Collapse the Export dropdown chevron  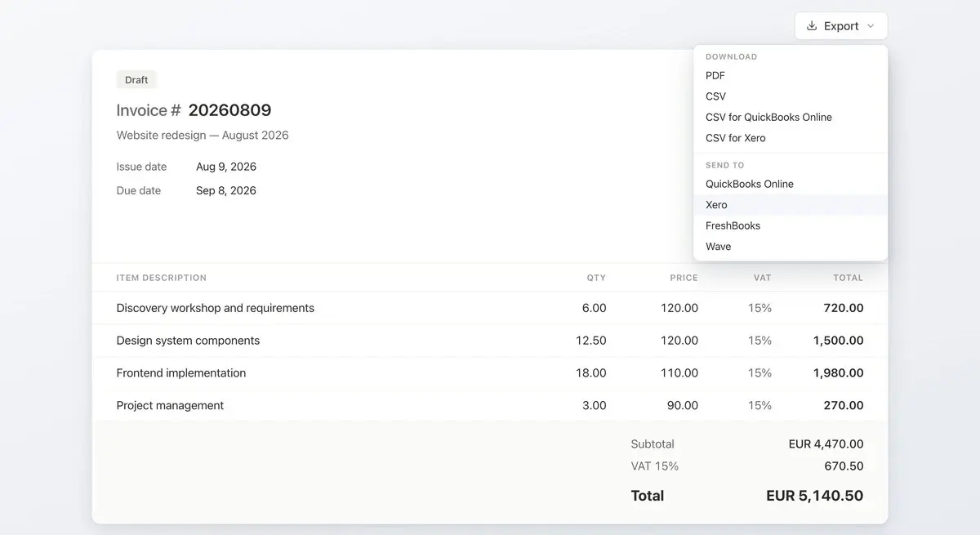tap(871, 26)
